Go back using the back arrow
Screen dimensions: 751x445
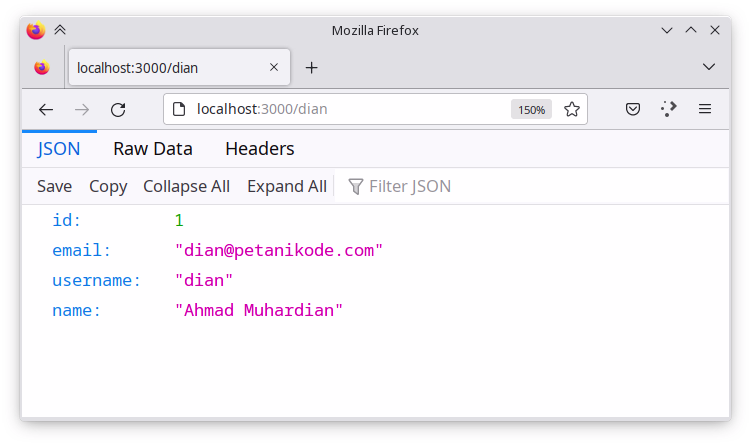(46, 109)
